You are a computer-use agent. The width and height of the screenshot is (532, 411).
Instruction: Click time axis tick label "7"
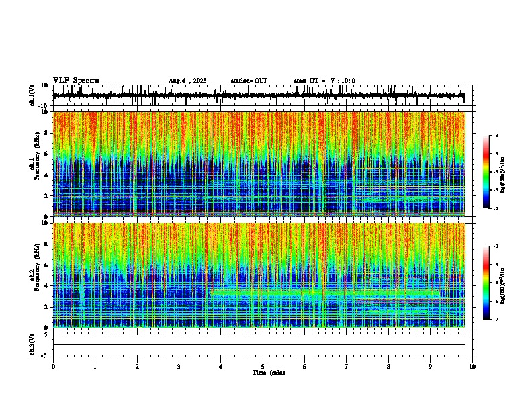pos(347,367)
